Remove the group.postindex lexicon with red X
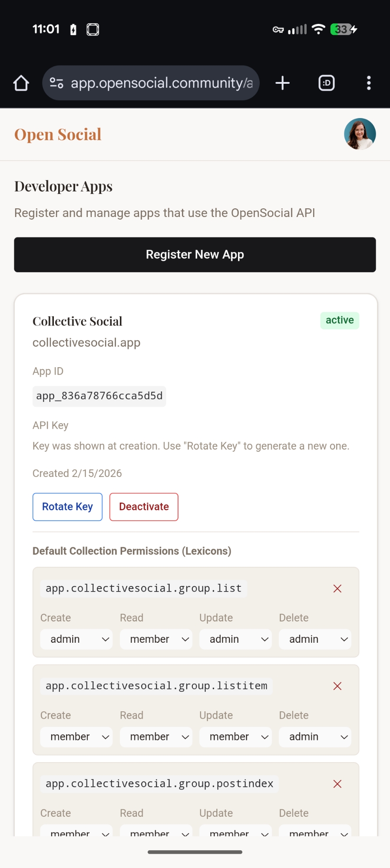The image size is (390, 868). (x=337, y=784)
